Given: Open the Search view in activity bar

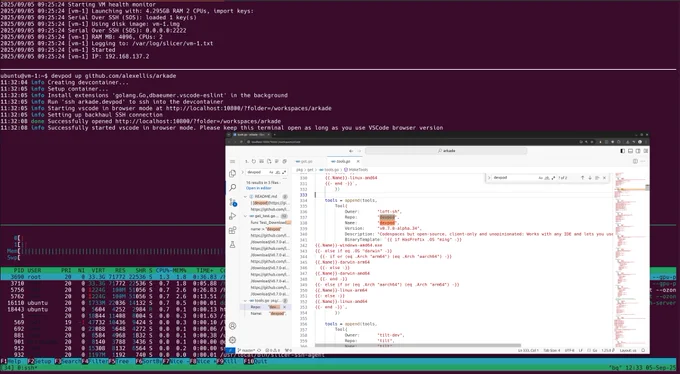Looking at the screenshot, I should pyautogui.click(x=232, y=187).
